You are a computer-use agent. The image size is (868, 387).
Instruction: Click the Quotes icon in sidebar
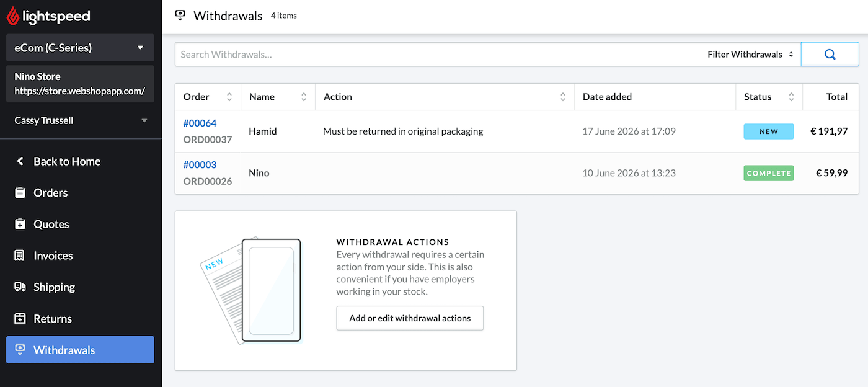tap(20, 225)
